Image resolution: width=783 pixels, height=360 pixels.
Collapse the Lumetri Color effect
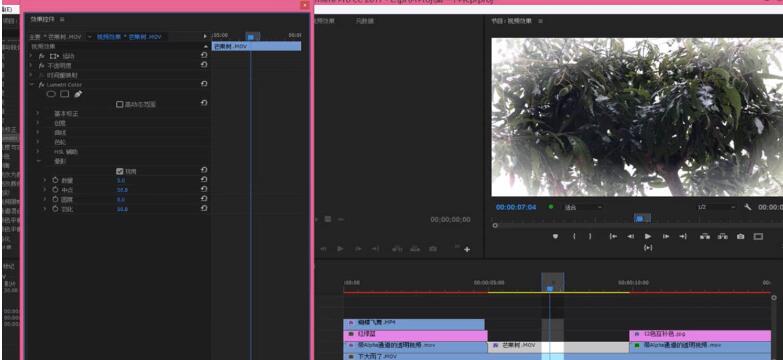point(31,84)
